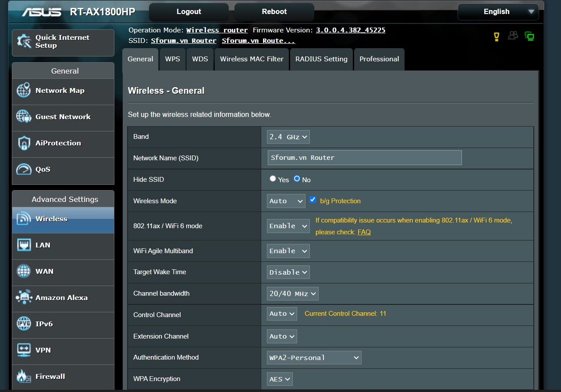
Task: Open the WPA Encryption dropdown
Action: click(x=280, y=379)
